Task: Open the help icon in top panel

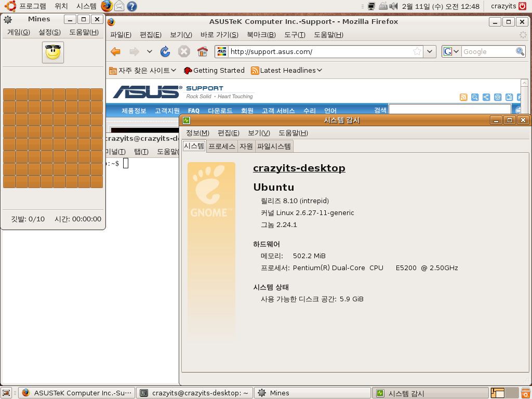Action: point(131,6)
